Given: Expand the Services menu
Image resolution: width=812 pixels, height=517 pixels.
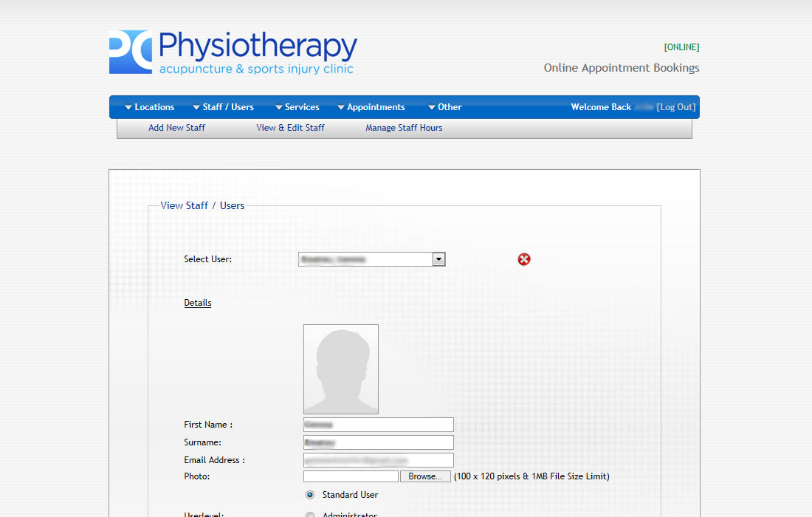Looking at the screenshot, I should (297, 107).
